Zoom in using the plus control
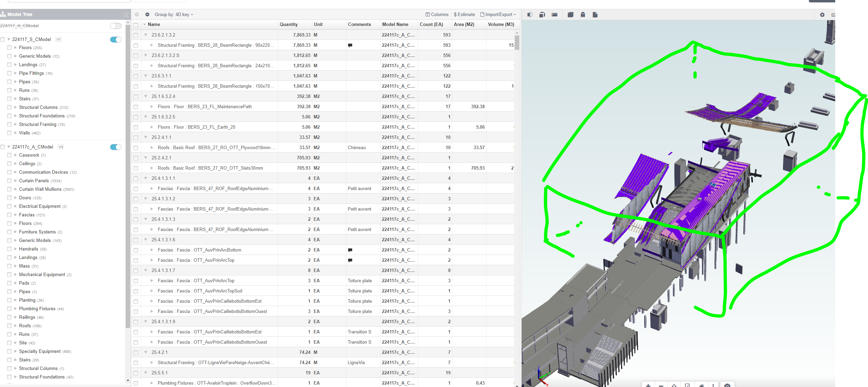Screen dimensions: 868x387 pos(648,386)
